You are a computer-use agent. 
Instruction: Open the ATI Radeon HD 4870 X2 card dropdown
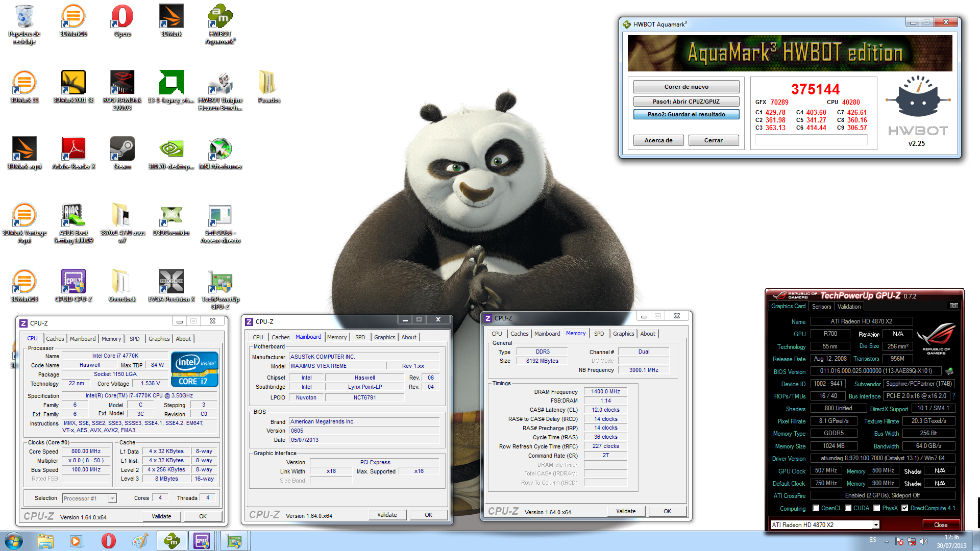tap(825, 524)
